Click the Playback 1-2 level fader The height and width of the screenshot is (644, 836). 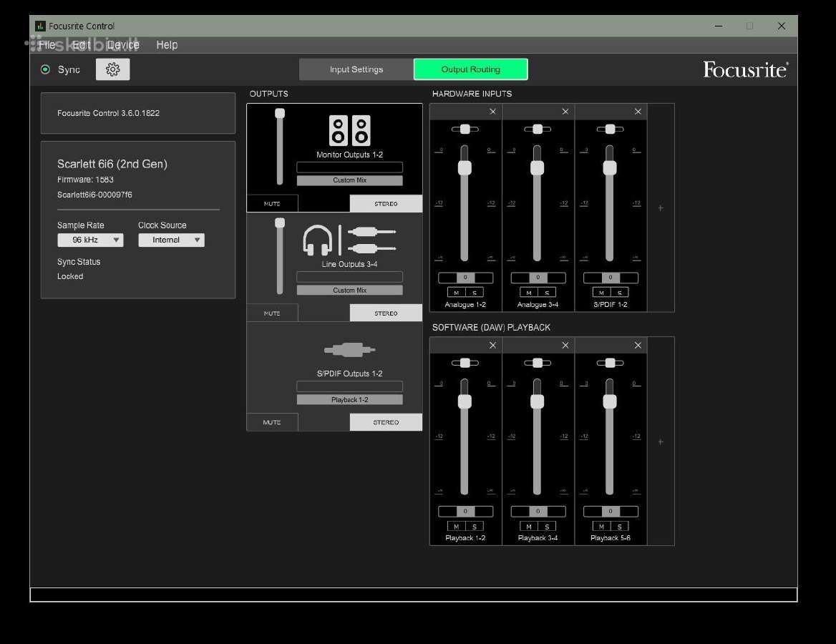(465, 436)
